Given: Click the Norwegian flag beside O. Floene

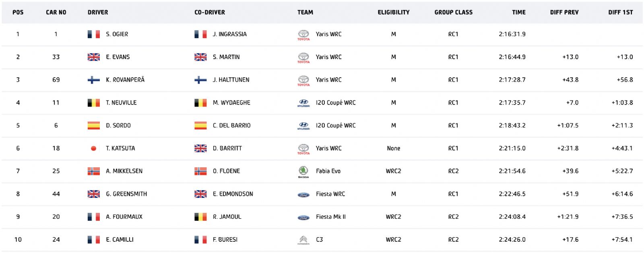Looking at the screenshot, I should pos(200,171).
